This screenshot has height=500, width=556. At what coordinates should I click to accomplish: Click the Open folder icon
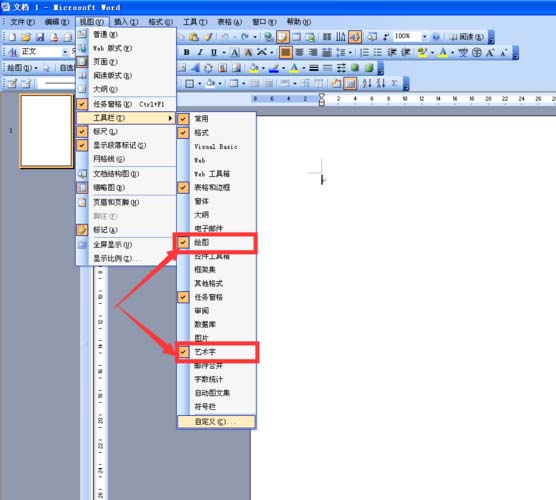pos(26,37)
